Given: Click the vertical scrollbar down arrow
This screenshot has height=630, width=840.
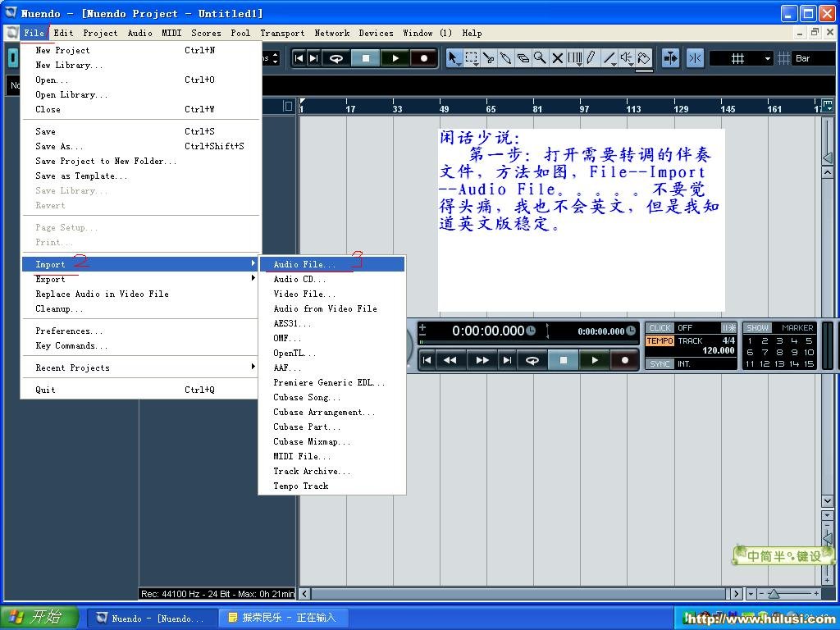Looking at the screenshot, I should (828, 501).
